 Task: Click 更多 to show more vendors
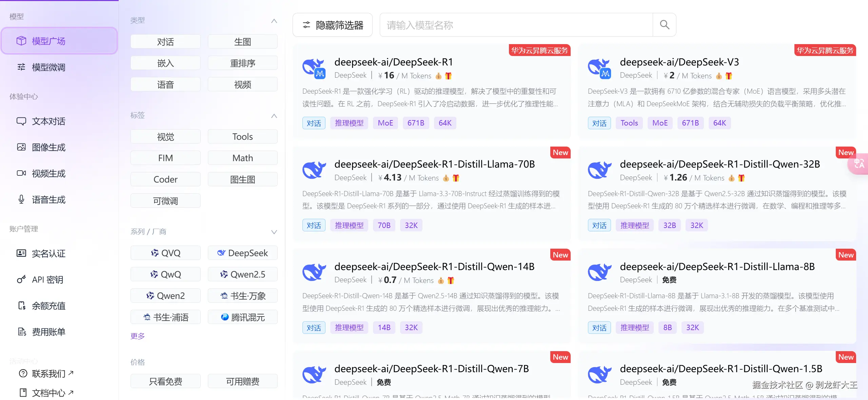137,336
